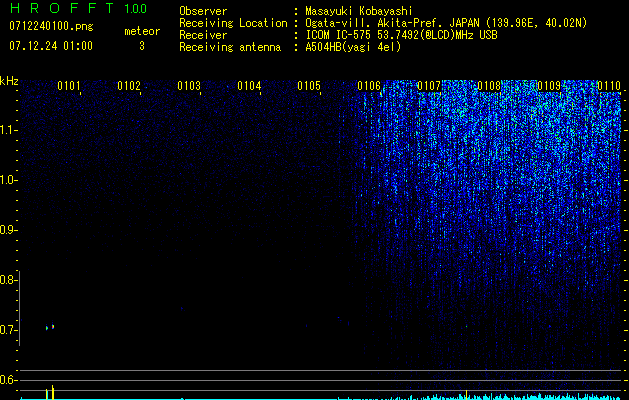Click time marker 0106
This screenshot has width=629, height=400.
[369, 86]
